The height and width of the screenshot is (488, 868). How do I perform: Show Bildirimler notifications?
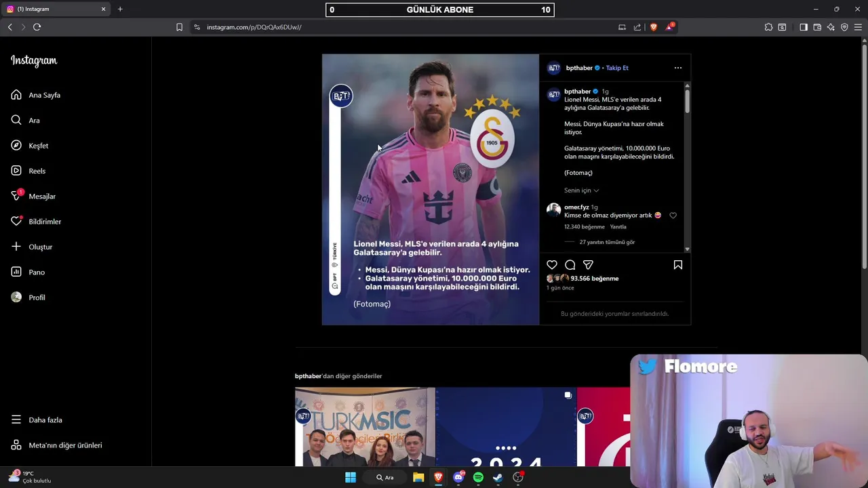tap(36, 222)
